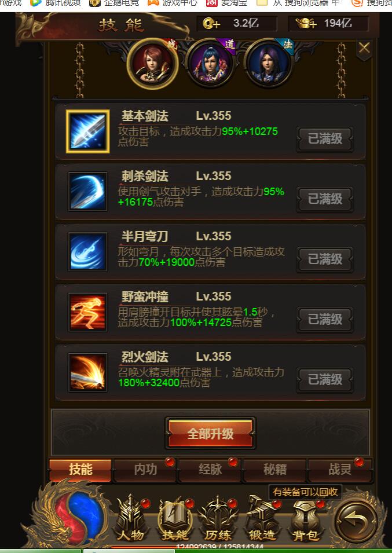Image resolution: width=392 pixels, height=553 pixels.
Task: Click the 全部升级 upgrade all button
Action: click(x=210, y=434)
